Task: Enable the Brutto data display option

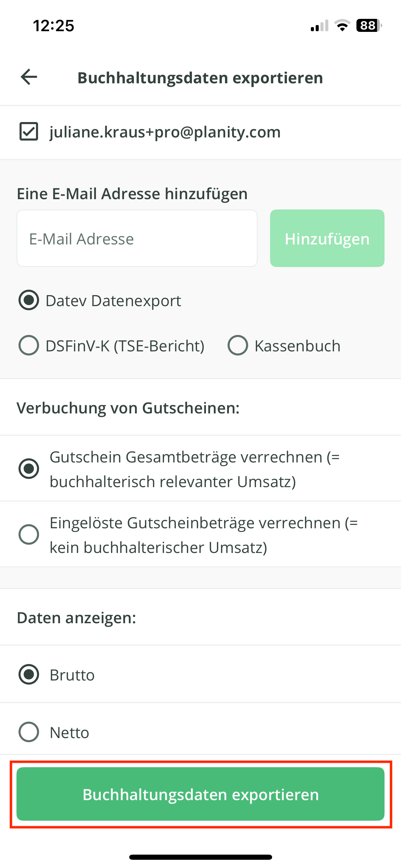Action: tap(29, 674)
